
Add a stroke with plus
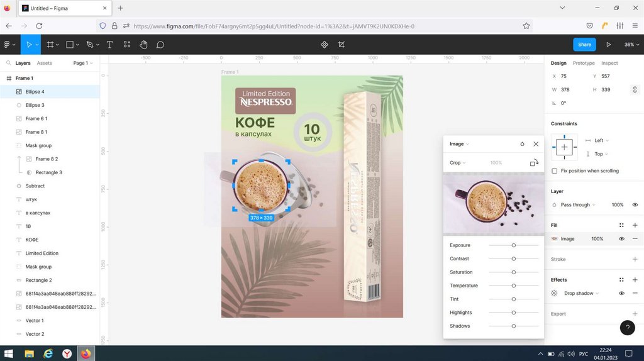point(635,259)
